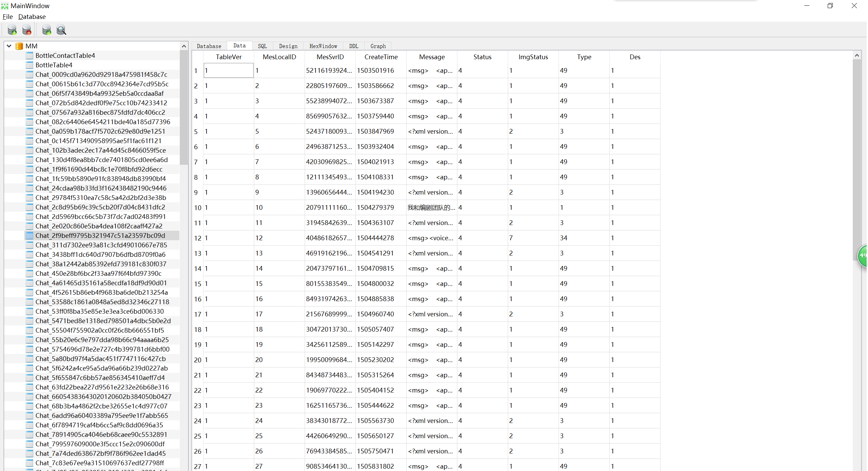Screen dimensions: 868x471
Task: Sort by the CreateTime column header
Action: point(381,57)
